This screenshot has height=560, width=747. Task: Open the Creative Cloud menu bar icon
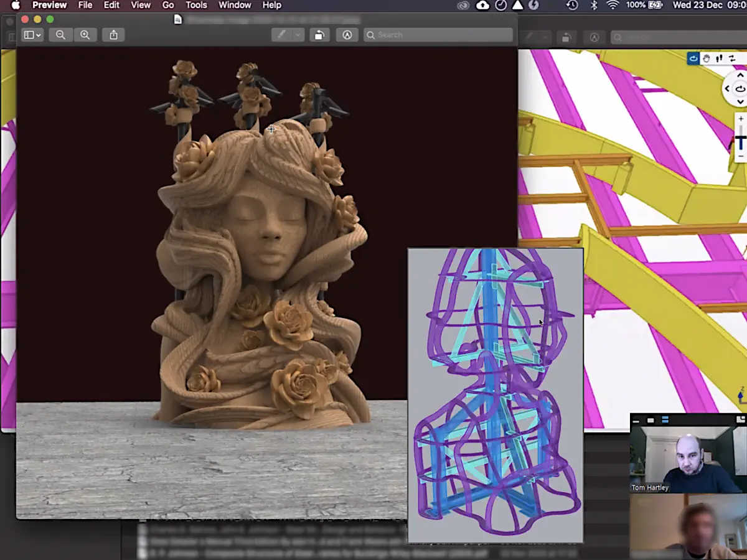(x=463, y=5)
